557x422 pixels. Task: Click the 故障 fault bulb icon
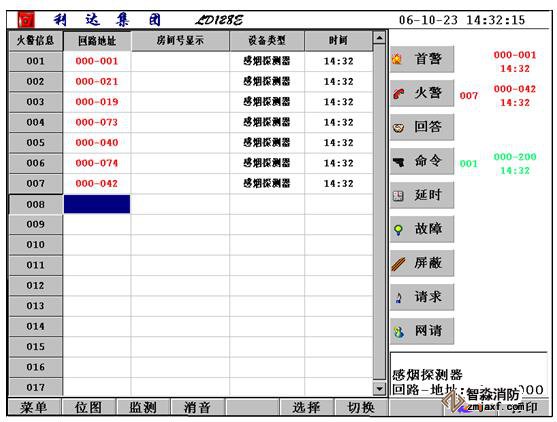click(x=399, y=230)
